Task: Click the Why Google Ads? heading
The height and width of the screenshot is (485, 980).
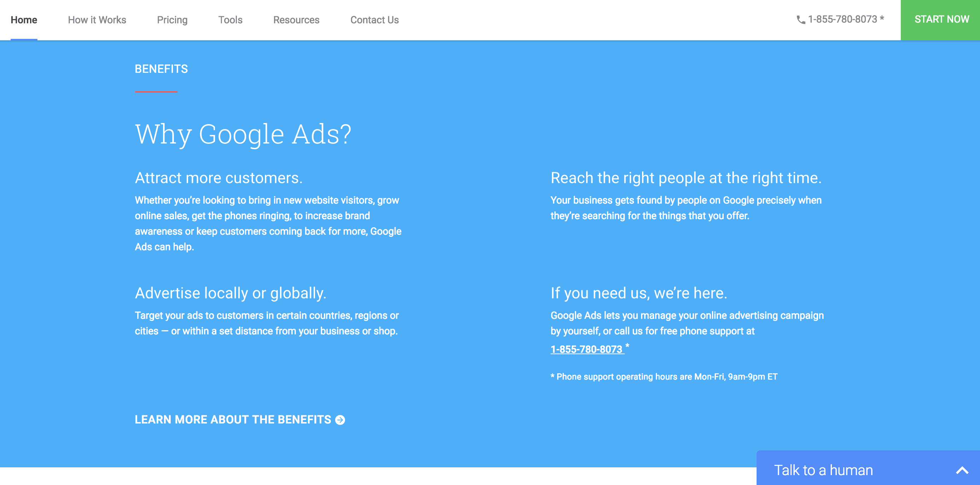Action: click(243, 134)
